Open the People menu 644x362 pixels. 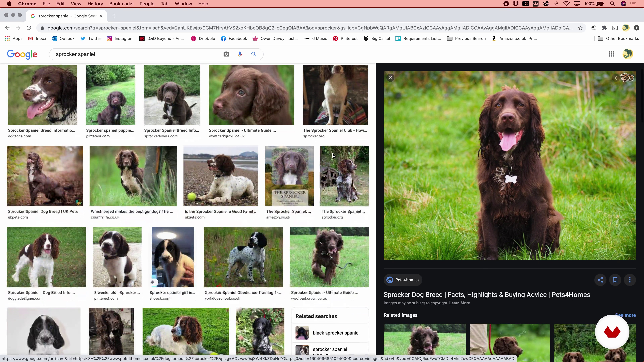point(147,4)
